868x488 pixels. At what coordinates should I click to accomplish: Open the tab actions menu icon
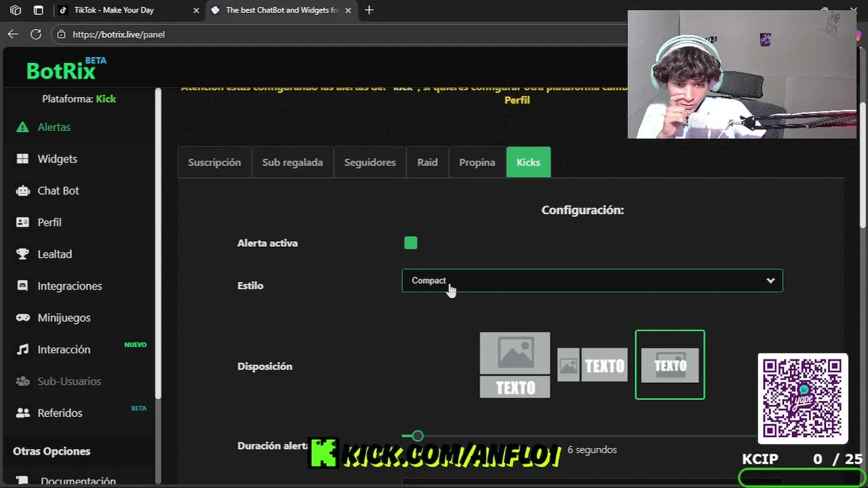pos(39,10)
